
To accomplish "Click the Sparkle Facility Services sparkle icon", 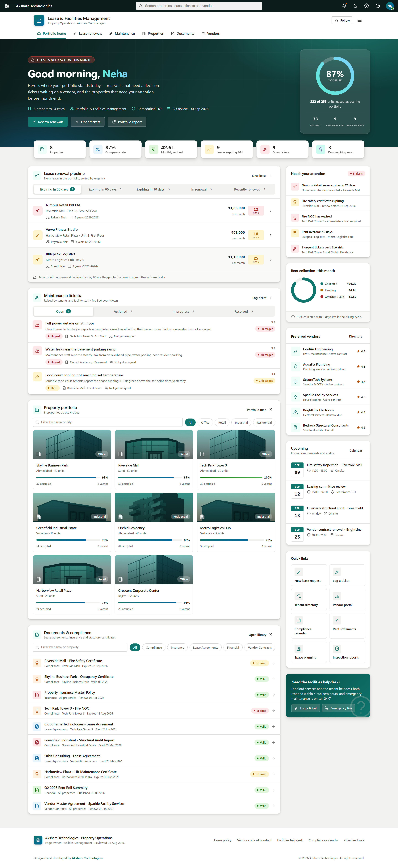I will tap(295, 397).
